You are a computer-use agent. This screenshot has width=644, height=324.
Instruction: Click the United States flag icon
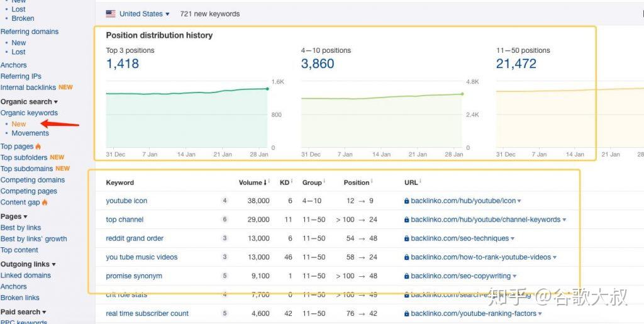[111, 14]
